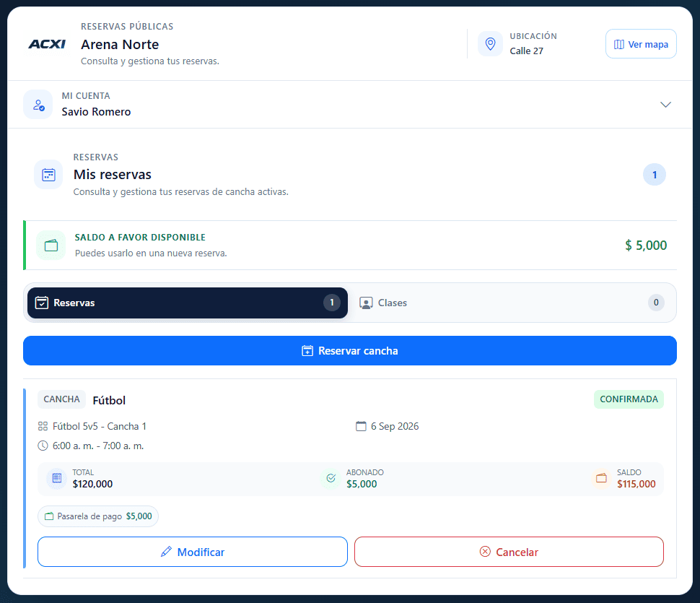Click the Arena Norte heading

(x=120, y=45)
